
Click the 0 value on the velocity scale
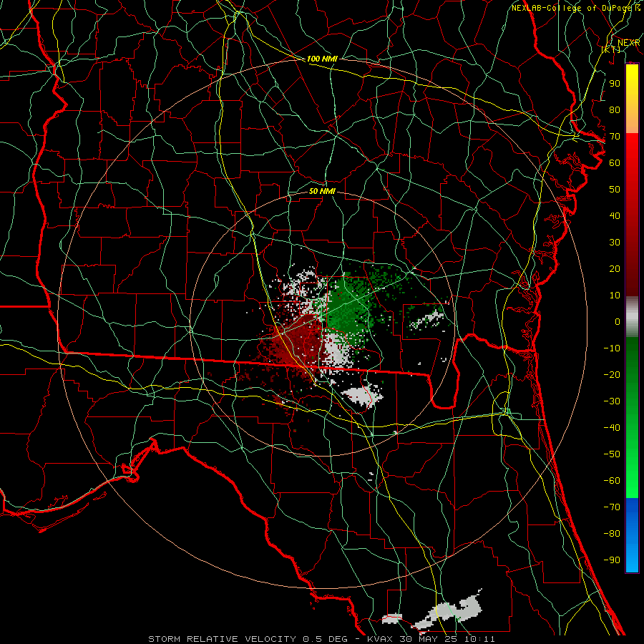[x=618, y=321]
